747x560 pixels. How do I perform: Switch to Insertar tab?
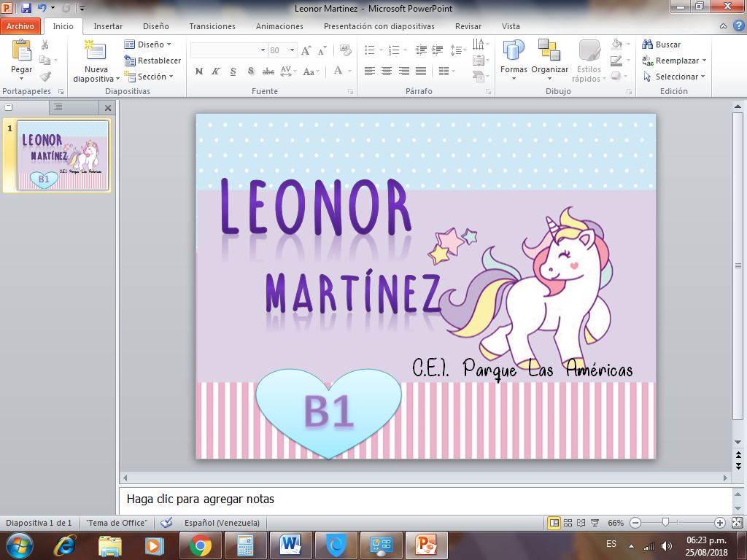(108, 26)
